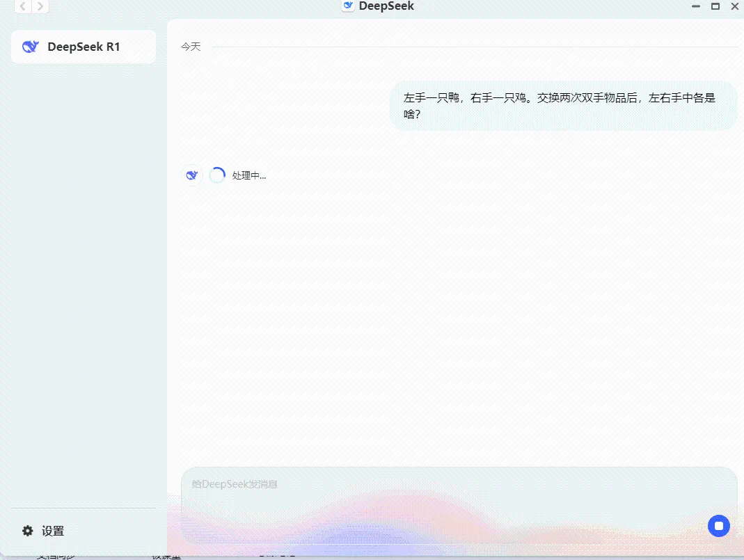Screen dimensions: 744x560
Task: Focus the '给DeepSeek发消息' message input
Action: pos(459,505)
